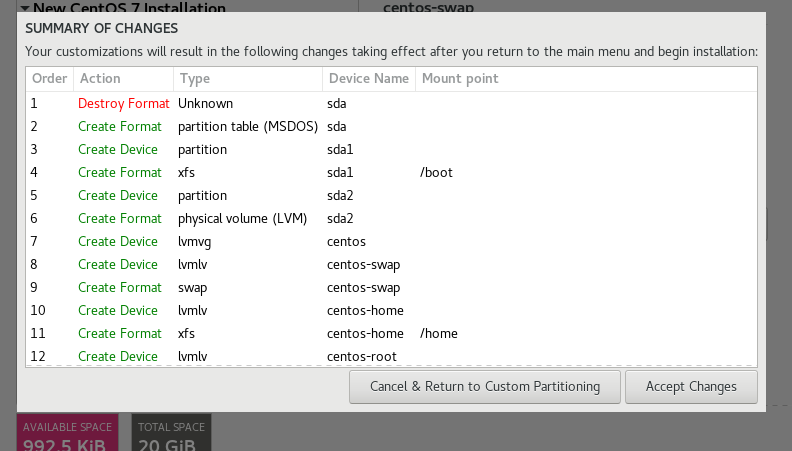Click the /boot mount point cell
Viewport: 792px width, 451px height.
click(436, 173)
